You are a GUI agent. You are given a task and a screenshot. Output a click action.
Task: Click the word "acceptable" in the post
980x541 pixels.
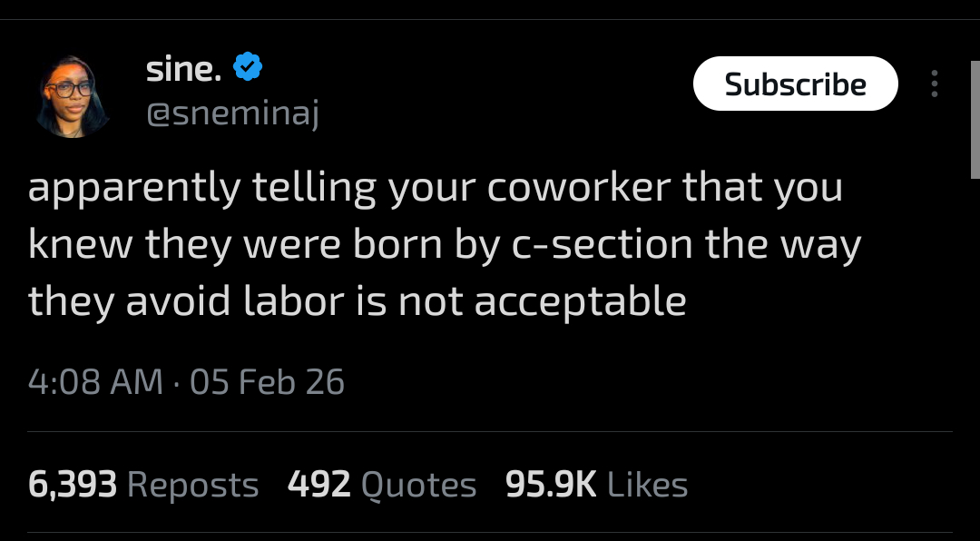tap(580, 301)
